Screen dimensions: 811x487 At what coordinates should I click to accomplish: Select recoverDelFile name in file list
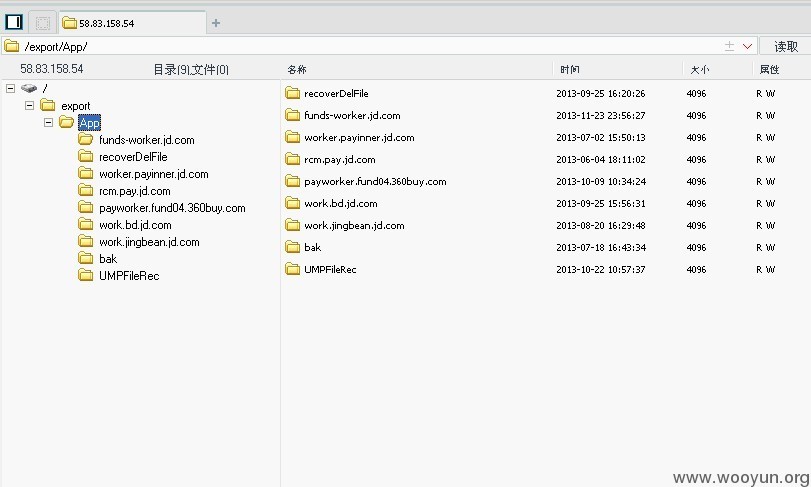pos(336,94)
